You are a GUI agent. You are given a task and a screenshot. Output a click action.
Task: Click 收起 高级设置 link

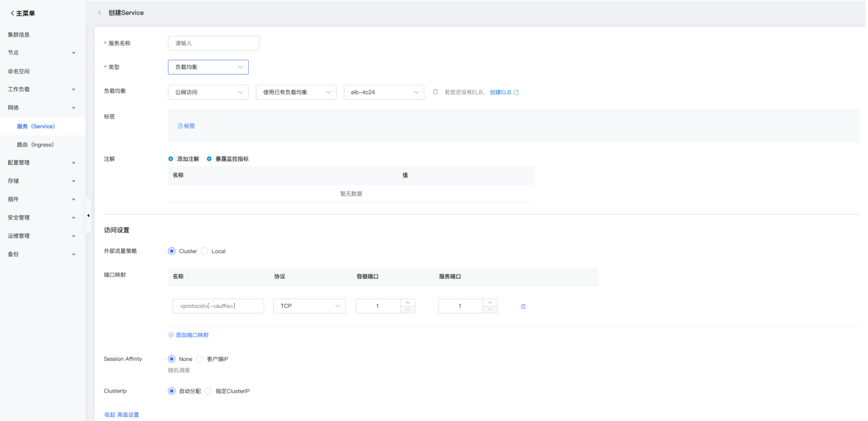point(122,415)
